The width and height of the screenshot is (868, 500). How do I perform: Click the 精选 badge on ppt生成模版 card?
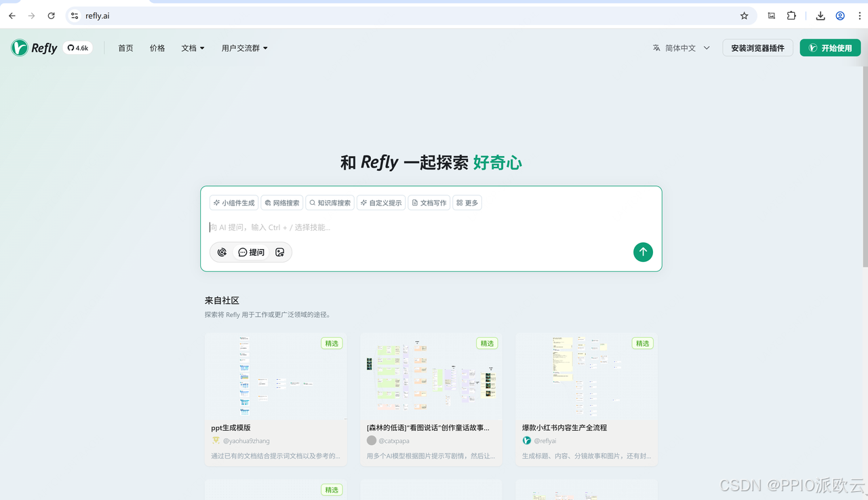click(332, 343)
